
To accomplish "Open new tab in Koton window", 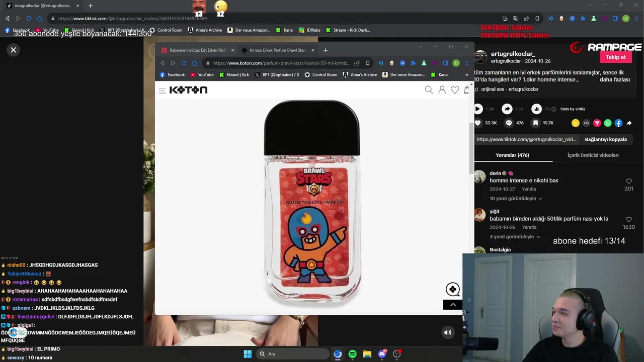I will [x=326, y=50].
